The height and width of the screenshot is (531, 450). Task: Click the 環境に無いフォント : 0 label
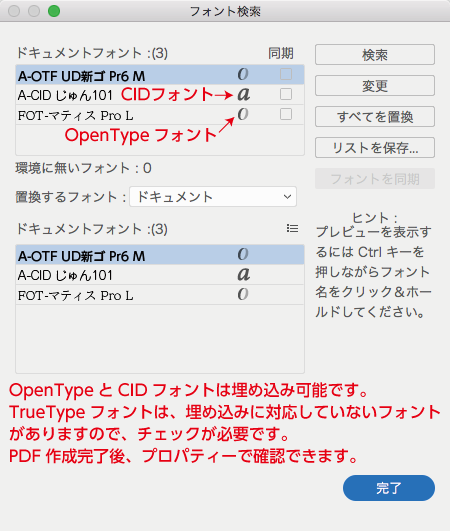point(83,168)
